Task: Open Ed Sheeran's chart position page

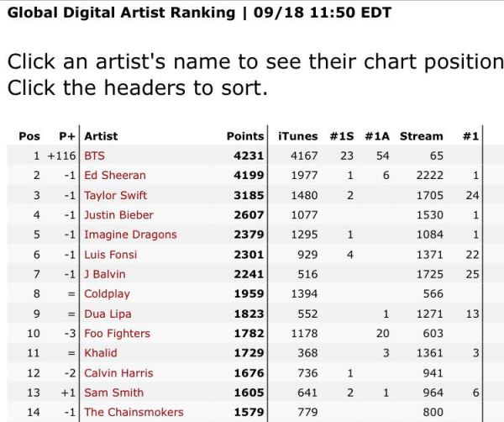Action: point(114,176)
